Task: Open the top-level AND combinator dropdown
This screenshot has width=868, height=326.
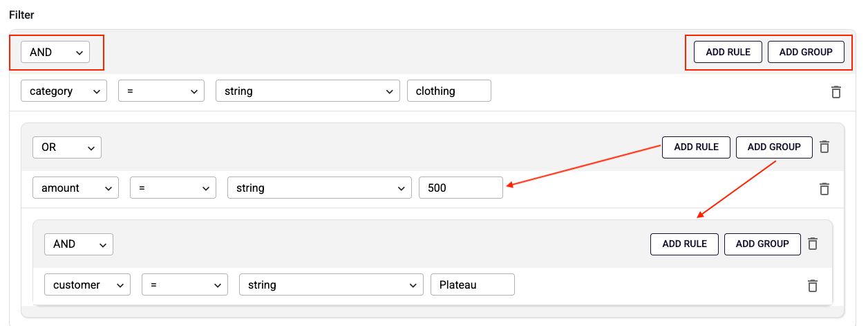Action: (x=55, y=52)
